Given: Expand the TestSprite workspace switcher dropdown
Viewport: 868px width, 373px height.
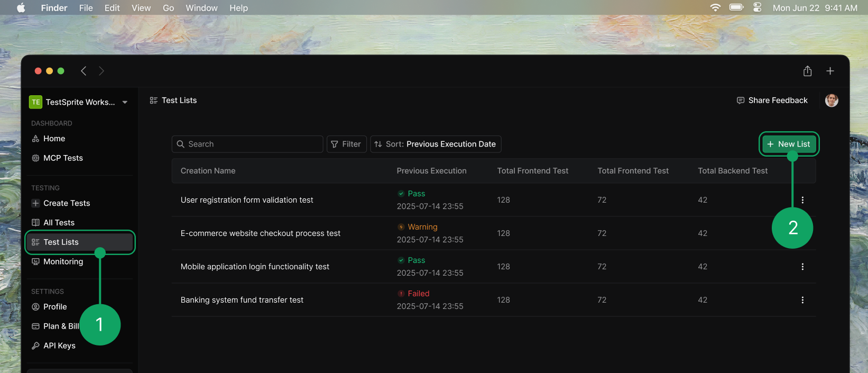Looking at the screenshot, I should (125, 102).
